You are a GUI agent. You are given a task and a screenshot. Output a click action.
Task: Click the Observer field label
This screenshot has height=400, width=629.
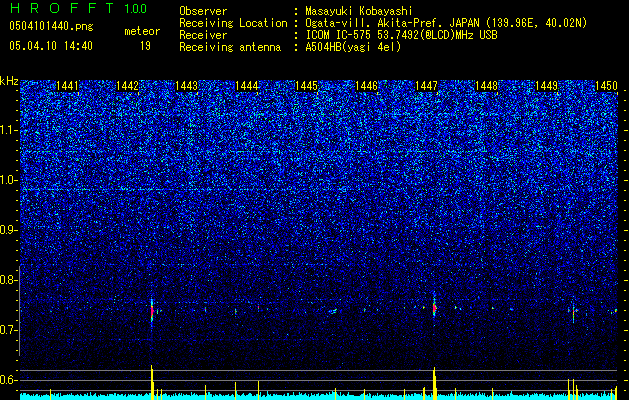click(203, 11)
